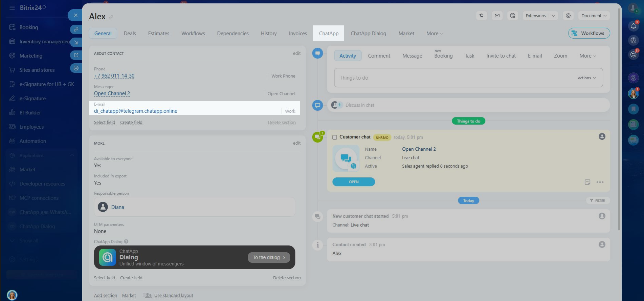Viewport: 644px width, 301px height.
Task: Click the To the dialog button
Action: pyautogui.click(x=269, y=257)
